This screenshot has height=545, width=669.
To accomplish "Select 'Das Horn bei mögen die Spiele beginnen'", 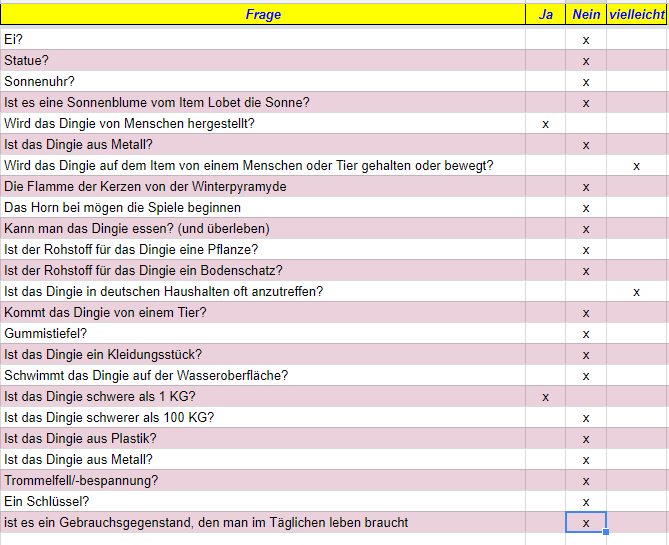I will pos(263,207).
